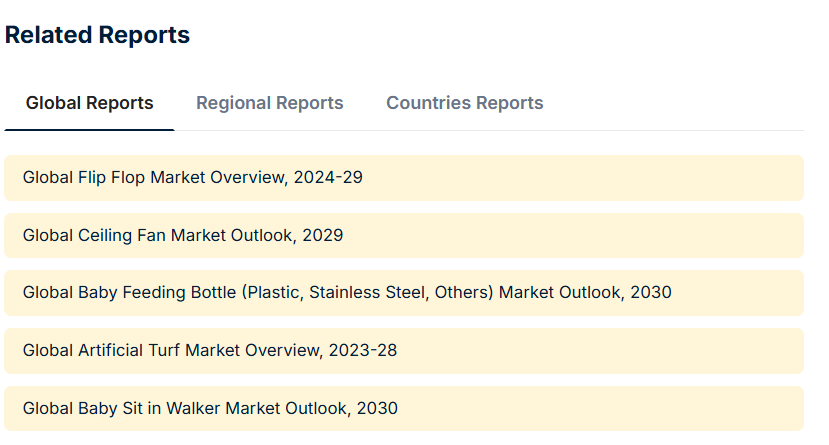Viewport: 829px width, 445px height.
Task: Click blank area of Artificial Turf row
Action: point(600,350)
